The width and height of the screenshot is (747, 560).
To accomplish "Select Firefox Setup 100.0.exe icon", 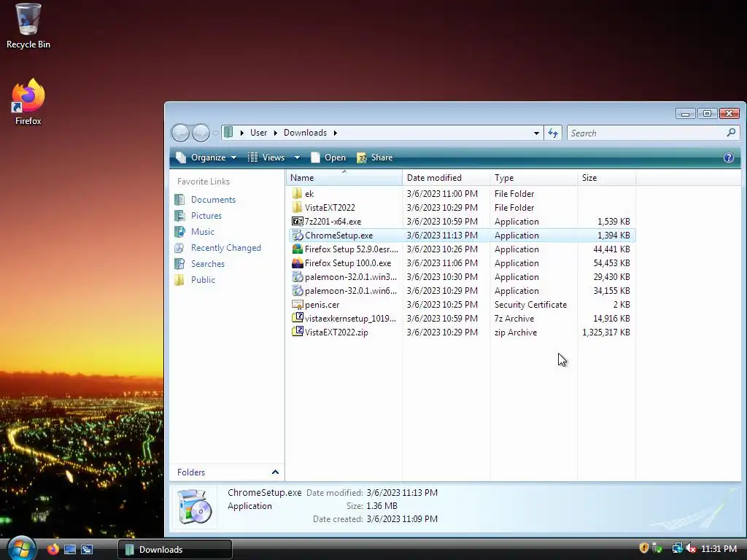I will (298, 262).
